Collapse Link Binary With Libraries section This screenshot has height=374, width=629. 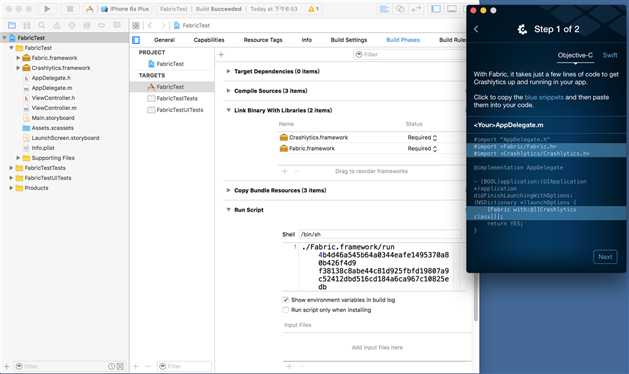point(228,110)
